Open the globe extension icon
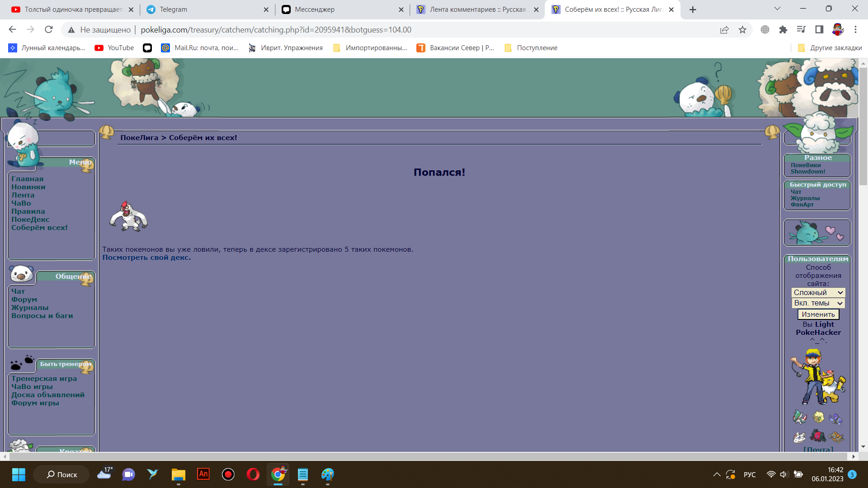The height and width of the screenshot is (488, 868). tap(765, 29)
